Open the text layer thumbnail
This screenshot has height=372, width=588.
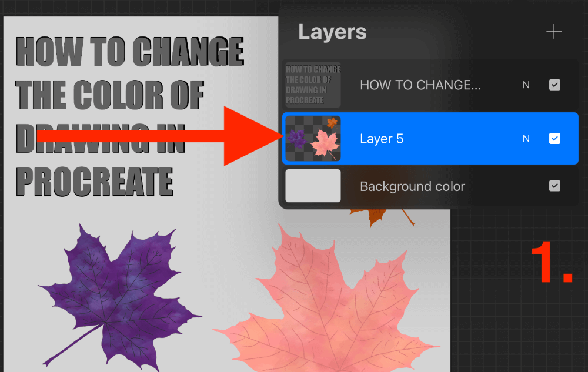point(313,85)
